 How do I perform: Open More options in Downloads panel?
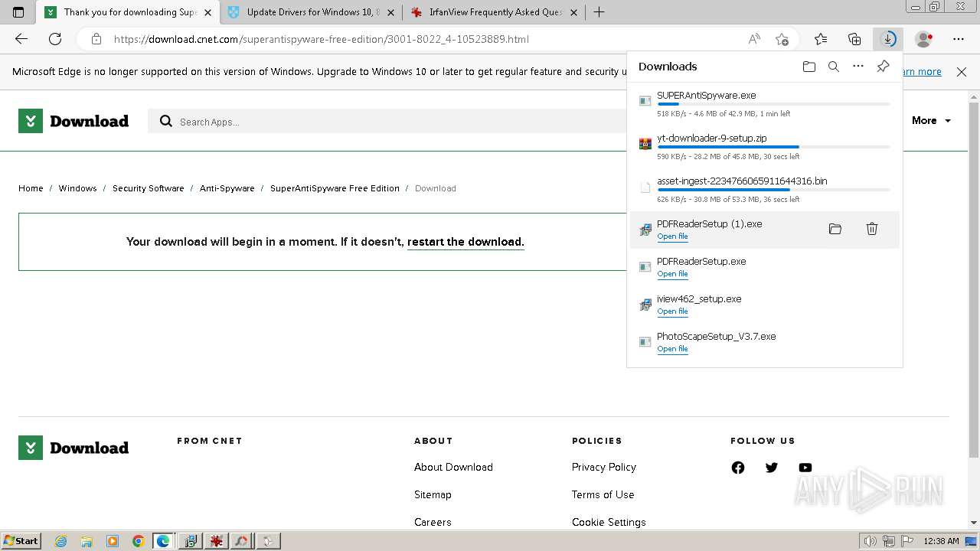(858, 67)
